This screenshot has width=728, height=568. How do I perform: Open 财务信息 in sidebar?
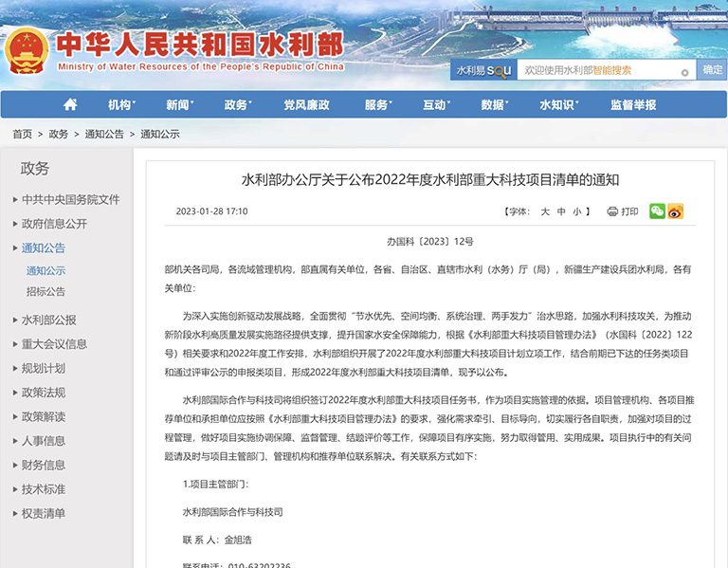click(44, 465)
